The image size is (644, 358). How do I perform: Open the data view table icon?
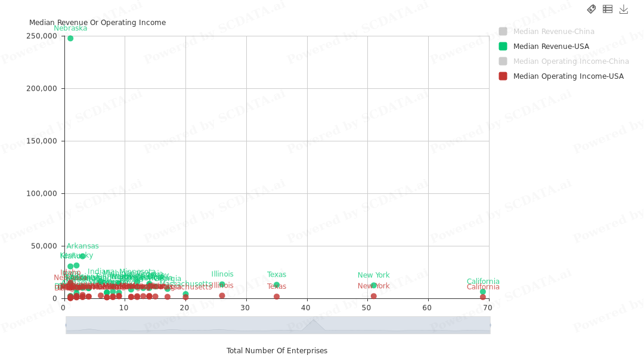click(608, 9)
